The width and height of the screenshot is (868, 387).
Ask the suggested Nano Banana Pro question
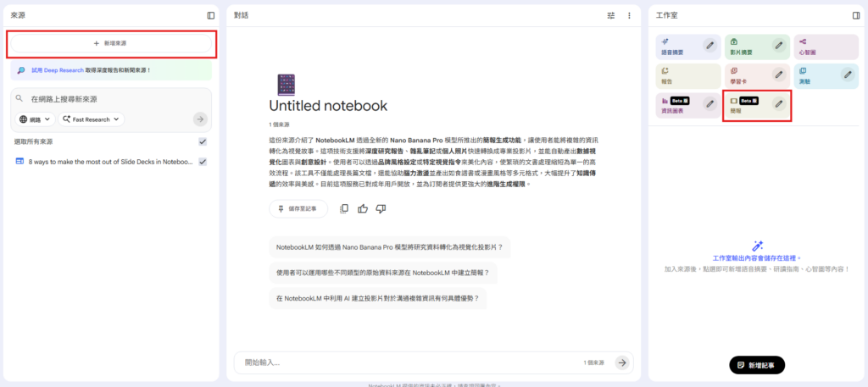(389, 247)
